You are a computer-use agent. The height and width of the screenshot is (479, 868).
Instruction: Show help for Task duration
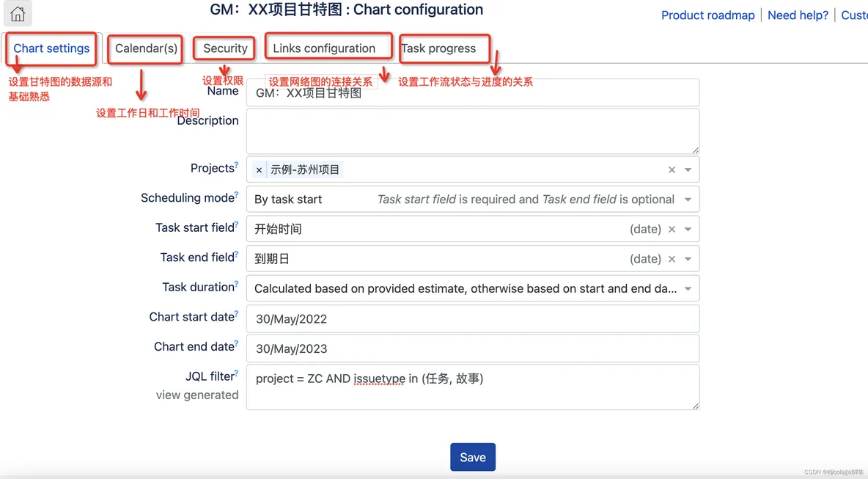236,284
